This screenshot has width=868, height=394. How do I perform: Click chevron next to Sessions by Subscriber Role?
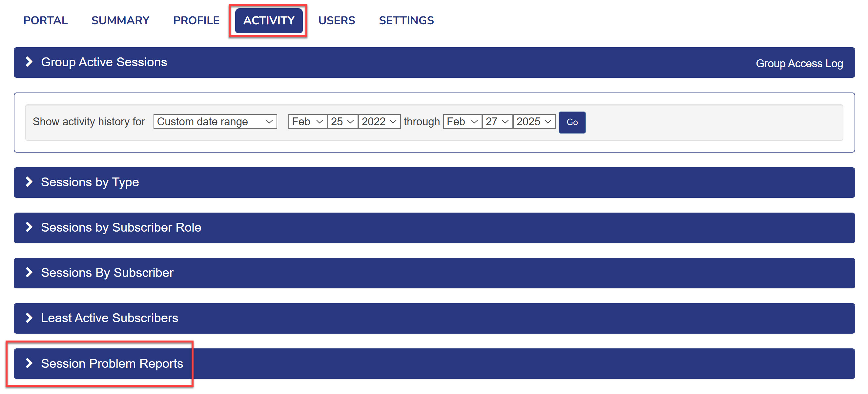[29, 227]
